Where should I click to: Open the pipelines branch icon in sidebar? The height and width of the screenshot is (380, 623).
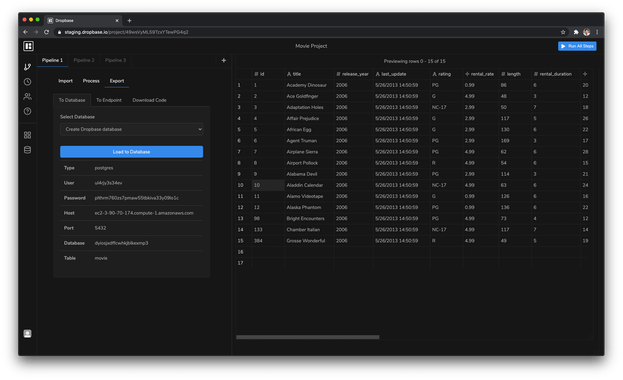click(x=27, y=67)
